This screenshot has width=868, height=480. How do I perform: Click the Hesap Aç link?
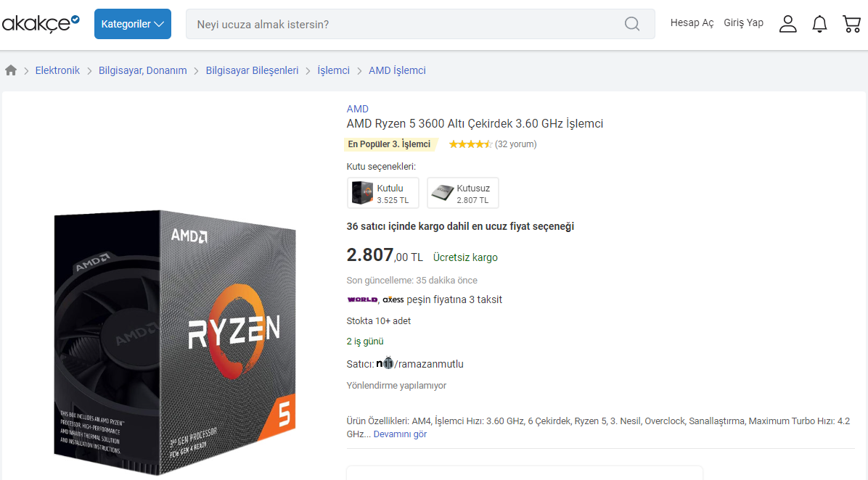(x=692, y=22)
